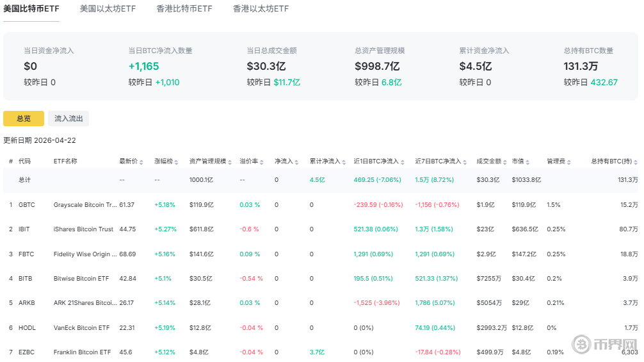The height and width of the screenshot is (362, 644).
Task: Click Fidelity Wise Origin ETF name
Action: [85, 254]
